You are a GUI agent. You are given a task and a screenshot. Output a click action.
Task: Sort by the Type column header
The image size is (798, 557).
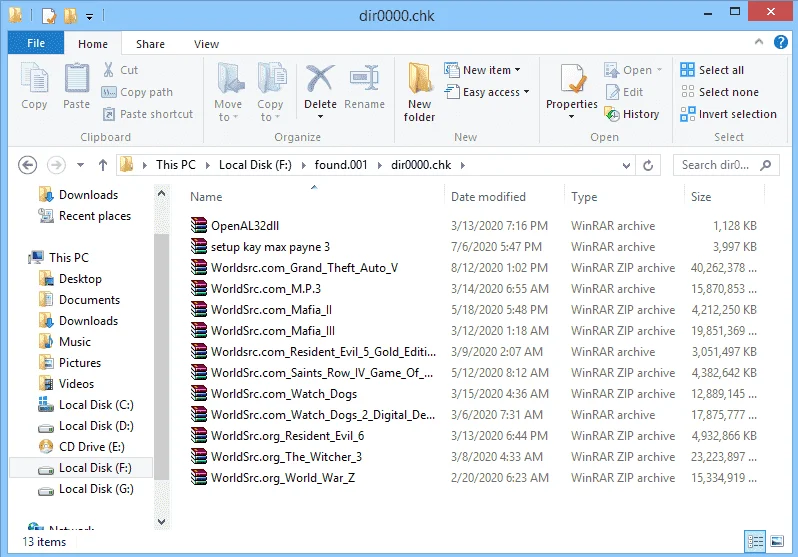point(584,197)
